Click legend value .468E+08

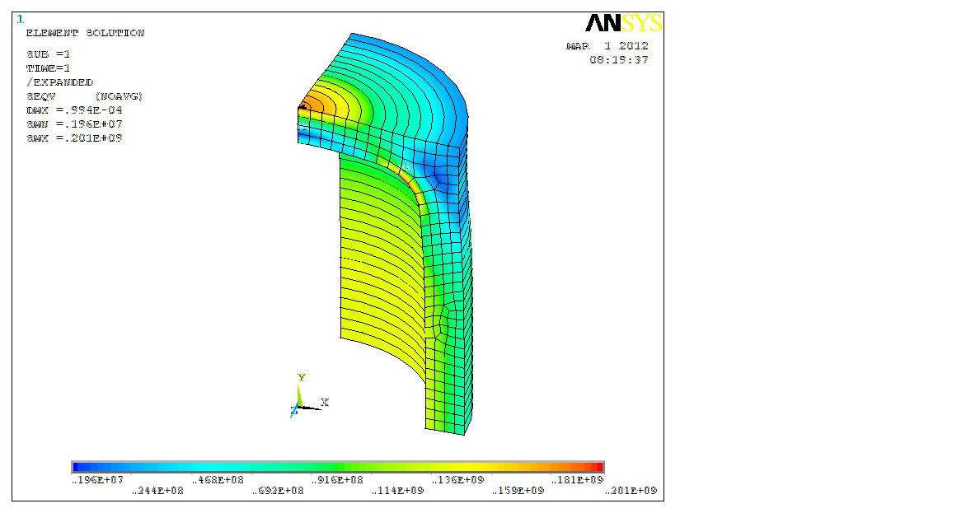click(x=218, y=480)
